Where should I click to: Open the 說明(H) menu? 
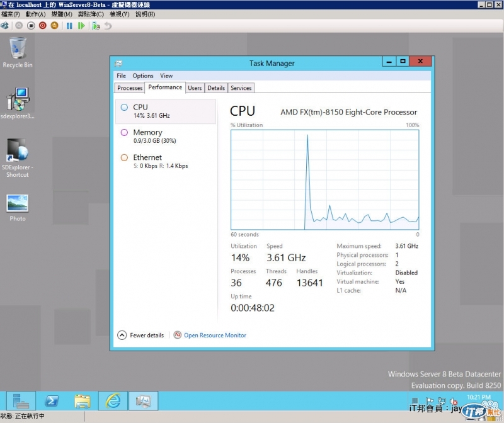click(146, 14)
